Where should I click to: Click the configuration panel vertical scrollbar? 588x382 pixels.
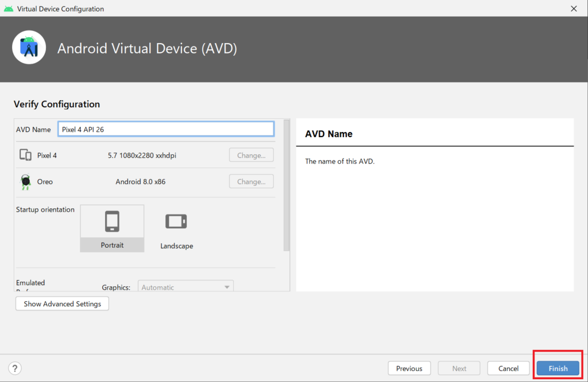point(287,185)
